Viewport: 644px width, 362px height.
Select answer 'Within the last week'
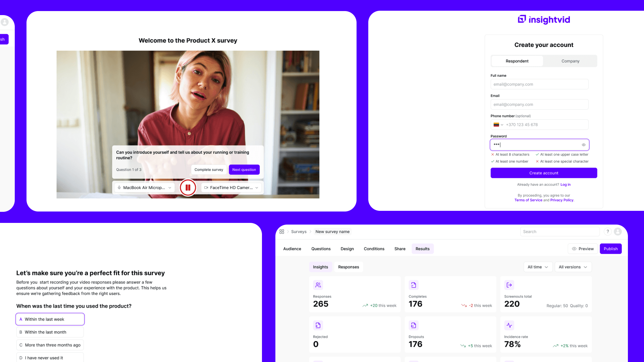click(50, 319)
